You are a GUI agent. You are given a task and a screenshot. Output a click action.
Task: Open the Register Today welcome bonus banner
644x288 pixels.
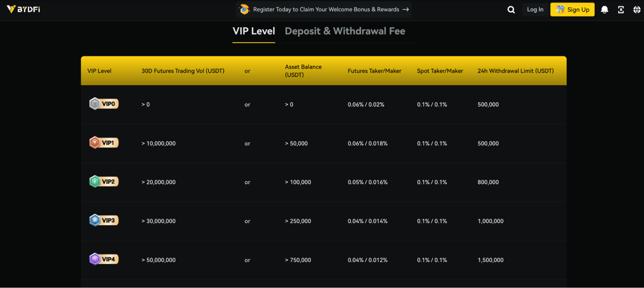point(325,10)
